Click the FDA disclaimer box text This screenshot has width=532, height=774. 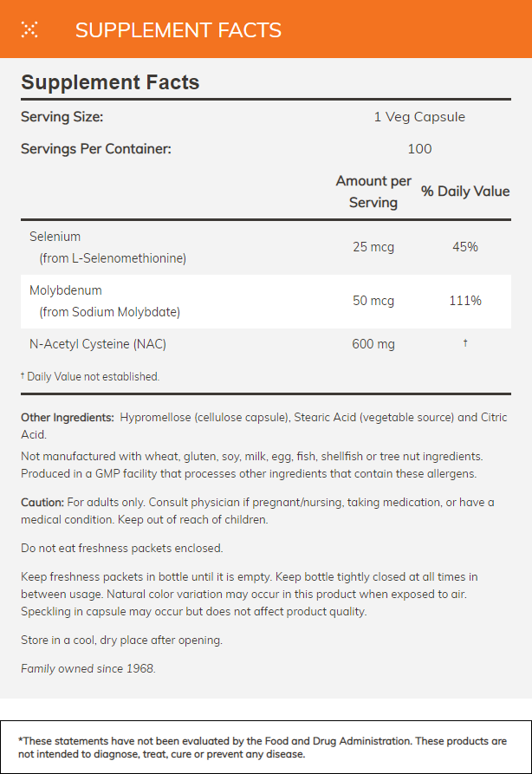point(263,747)
